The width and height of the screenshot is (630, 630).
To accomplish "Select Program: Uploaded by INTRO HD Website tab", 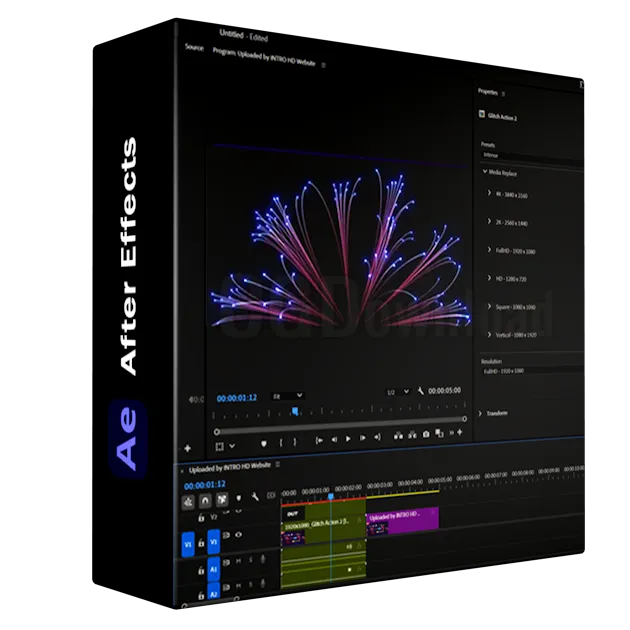I will 264,57.
